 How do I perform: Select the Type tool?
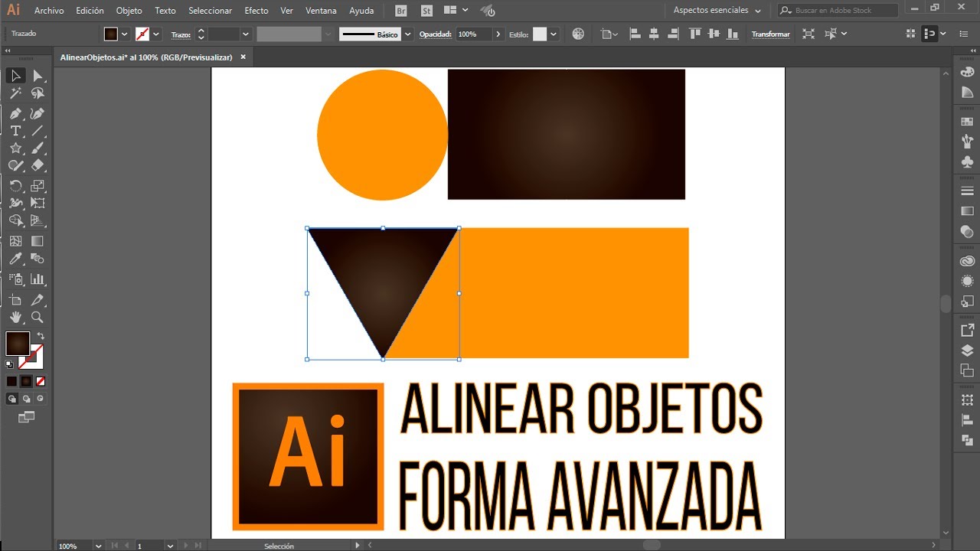pos(15,131)
